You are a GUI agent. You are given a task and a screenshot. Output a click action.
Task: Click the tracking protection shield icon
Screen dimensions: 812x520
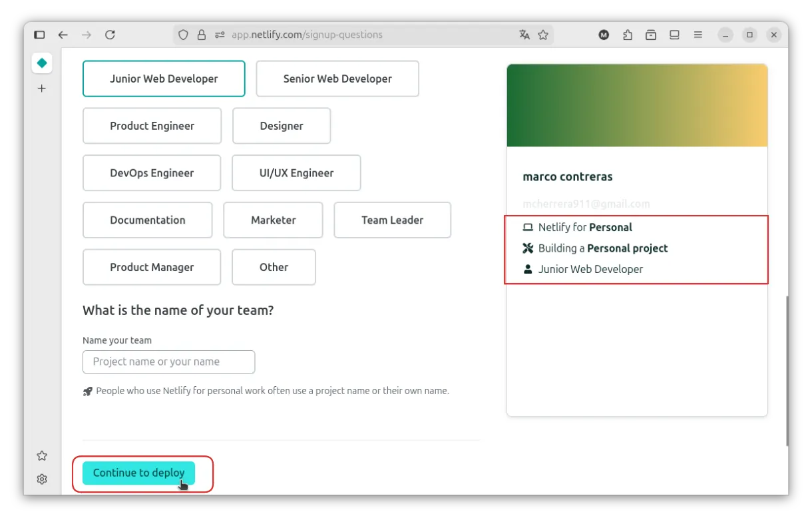click(184, 35)
